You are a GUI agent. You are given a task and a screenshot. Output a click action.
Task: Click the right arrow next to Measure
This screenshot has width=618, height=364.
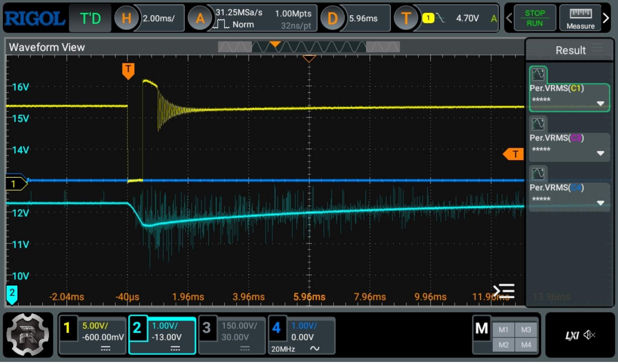pos(606,18)
